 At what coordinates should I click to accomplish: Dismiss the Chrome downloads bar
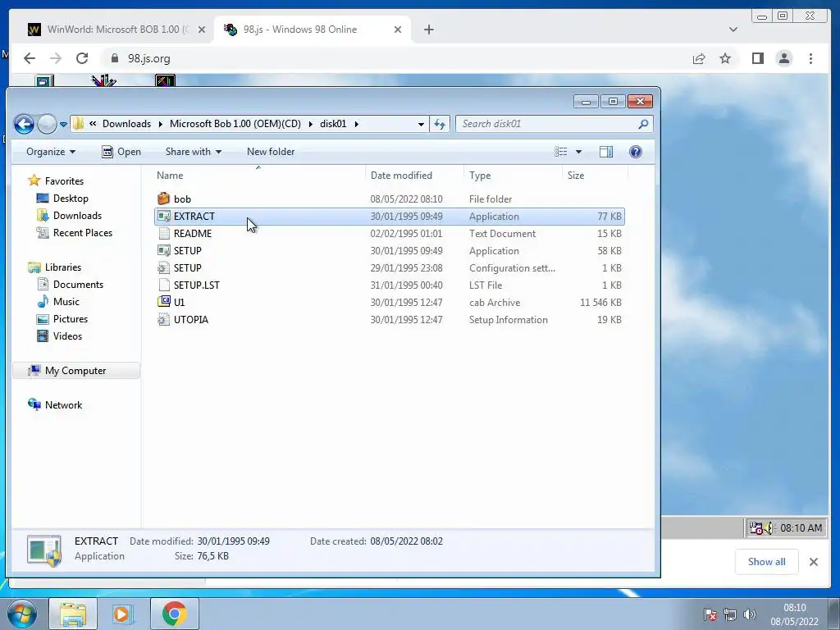[814, 561]
